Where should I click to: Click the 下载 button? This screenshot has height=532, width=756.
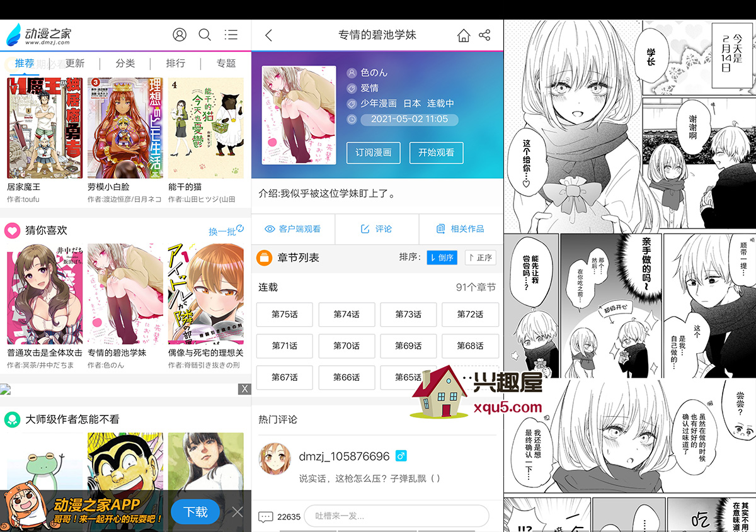pyautogui.click(x=195, y=512)
